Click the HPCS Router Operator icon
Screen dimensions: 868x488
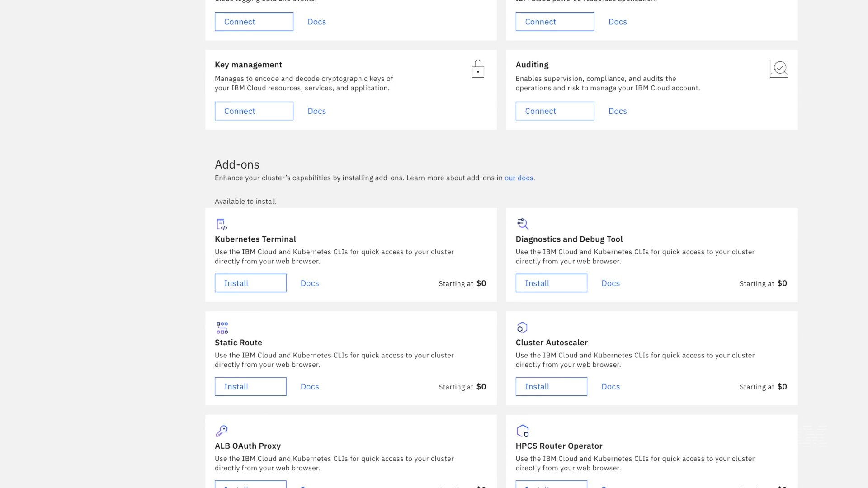[x=523, y=431]
